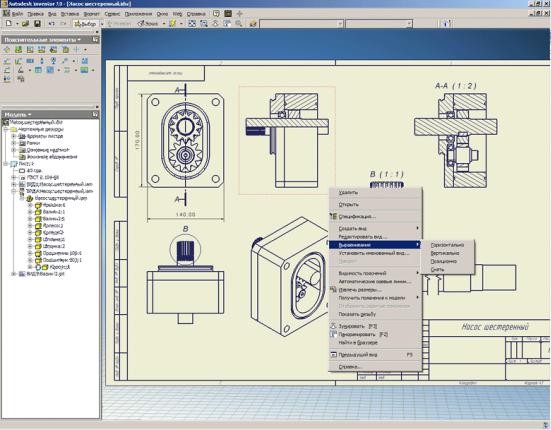Click the Выбор selection tool button
Screen dimensions: 551x430
[x=85, y=24]
